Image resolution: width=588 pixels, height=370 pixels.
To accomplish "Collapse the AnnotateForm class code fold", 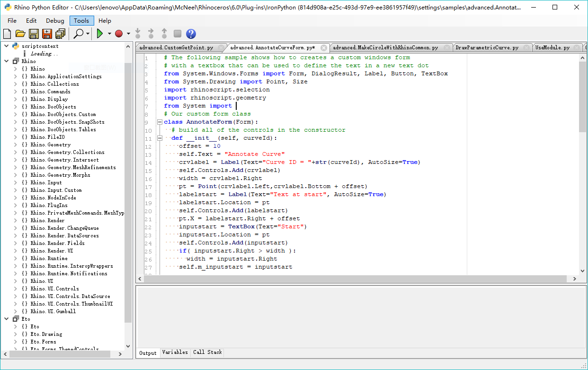I will (x=160, y=121).
